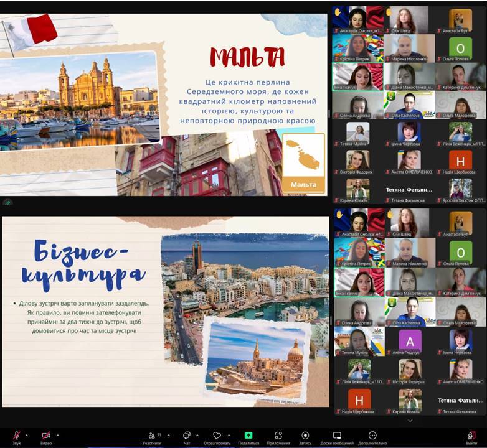Click down chevron below the lower participant gallery
Screen dimensions: 487x448
point(410,421)
